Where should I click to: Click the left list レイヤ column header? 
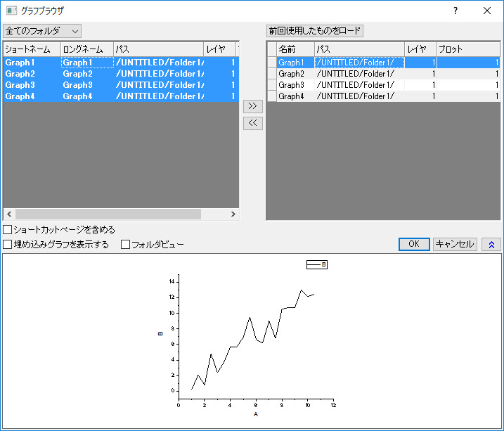click(x=219, y=49)
